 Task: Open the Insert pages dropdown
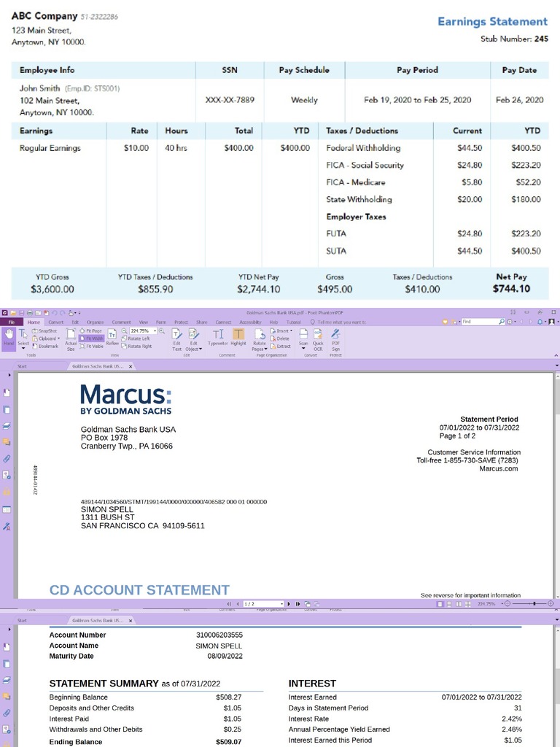coord(281,330)
